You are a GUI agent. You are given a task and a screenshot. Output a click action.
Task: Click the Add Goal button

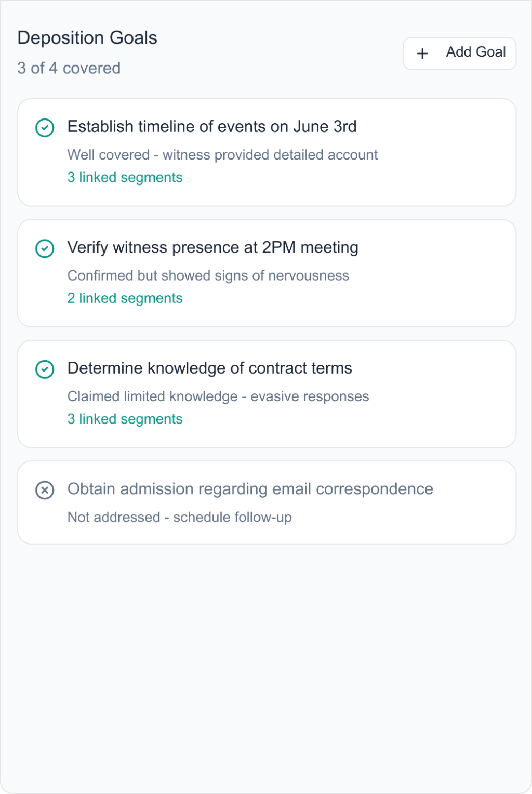(459, 53)
